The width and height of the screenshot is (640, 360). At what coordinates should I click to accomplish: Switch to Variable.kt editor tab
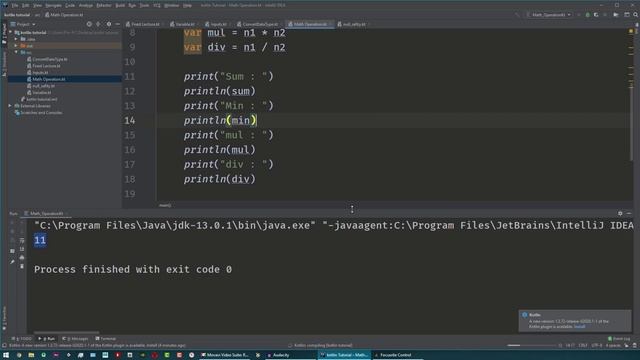coord(183,24)
